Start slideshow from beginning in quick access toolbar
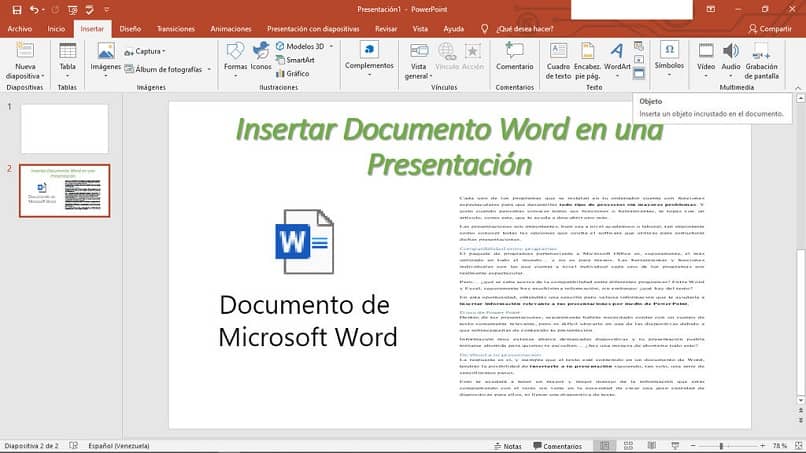Screen dimensions: 806x453 [x=72, y=9]
